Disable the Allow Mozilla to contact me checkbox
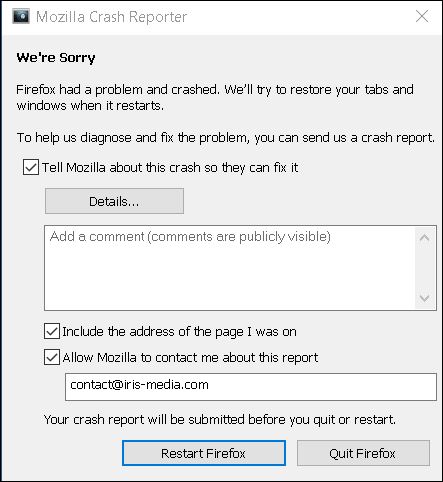Screen dimensions: 443x482 [x=52, y=357]
